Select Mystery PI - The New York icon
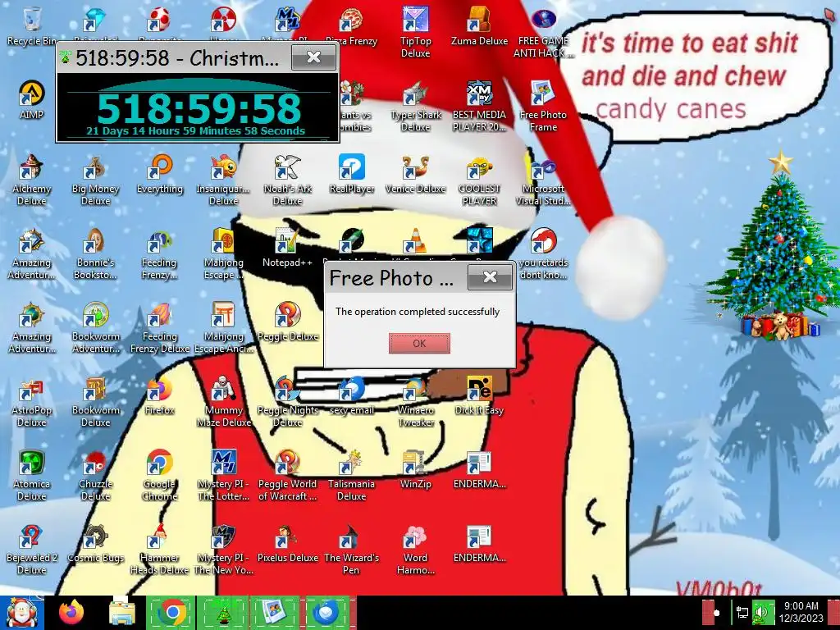Image resolution: width=840 pixels, height=630 pixels. tap(223, 550)
